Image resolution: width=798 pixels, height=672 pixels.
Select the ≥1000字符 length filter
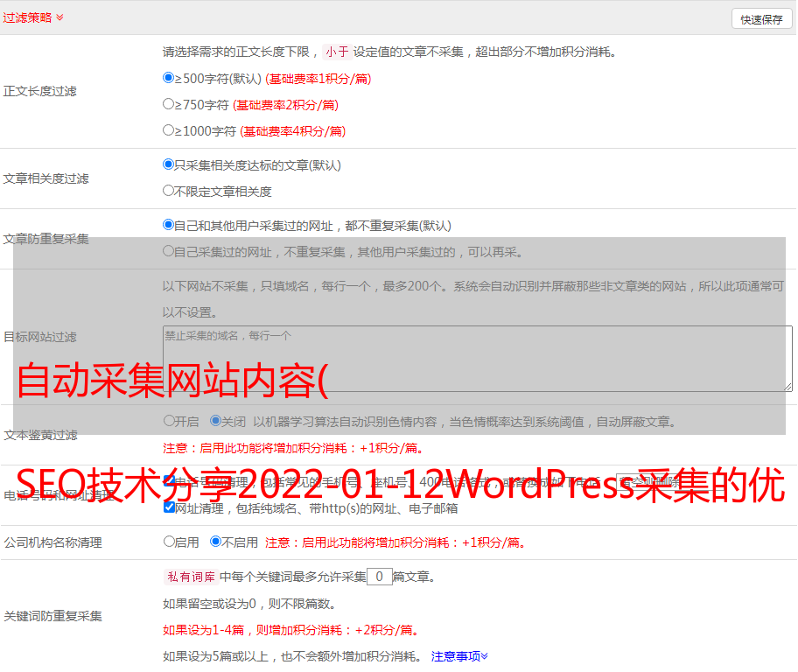(169, 130)
